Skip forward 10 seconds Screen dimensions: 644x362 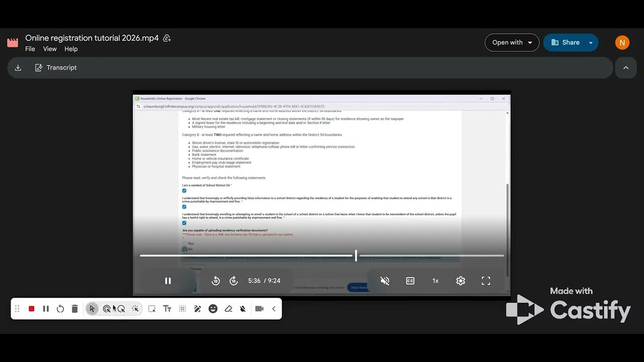(233, 281)
